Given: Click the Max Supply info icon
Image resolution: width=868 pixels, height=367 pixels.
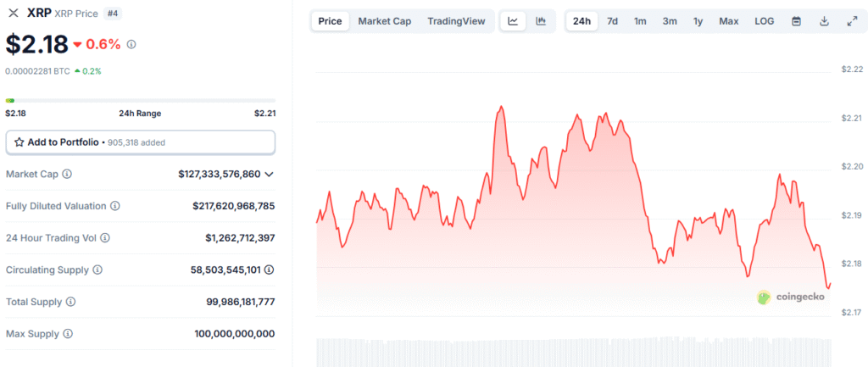Looking at the screenshot, I should click(68, 334).
